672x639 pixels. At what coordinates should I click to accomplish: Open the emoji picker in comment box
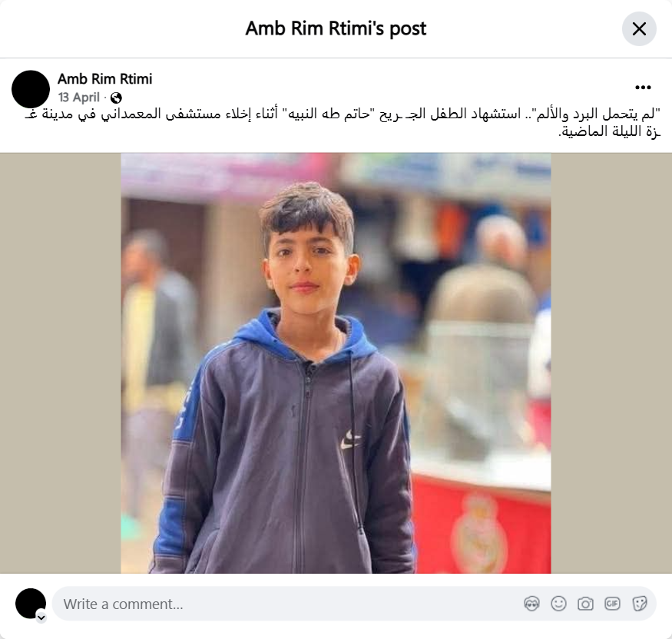(x=558, y=604)
